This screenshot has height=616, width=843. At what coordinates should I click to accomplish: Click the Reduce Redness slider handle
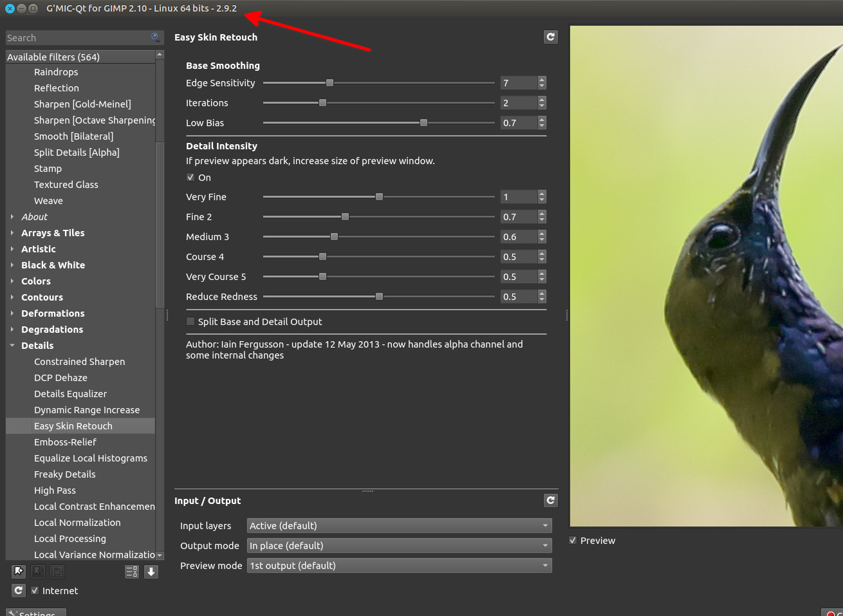coord(379,297)
